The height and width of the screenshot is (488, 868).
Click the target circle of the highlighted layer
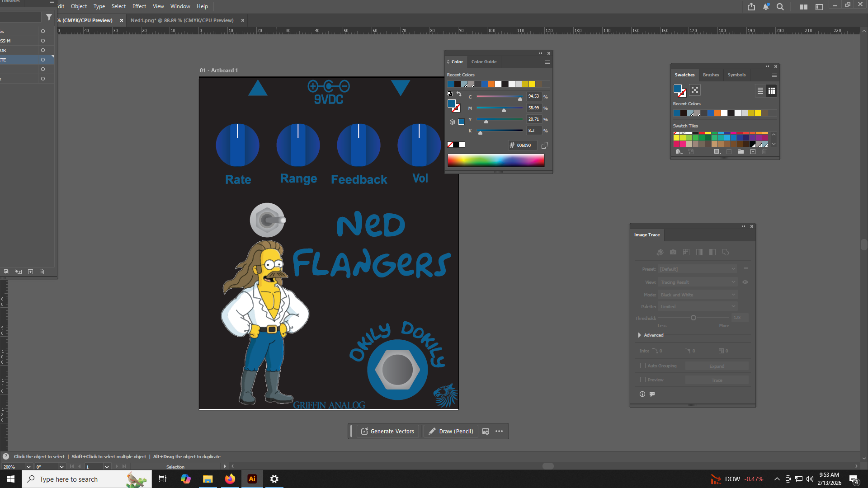tap(43, 60)
